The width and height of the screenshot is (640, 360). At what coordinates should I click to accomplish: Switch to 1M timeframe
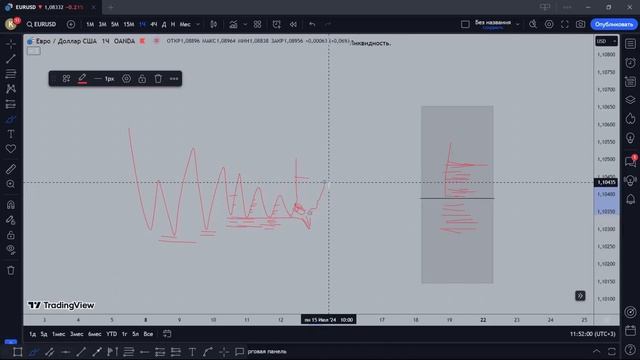click(x=90, y=24)
